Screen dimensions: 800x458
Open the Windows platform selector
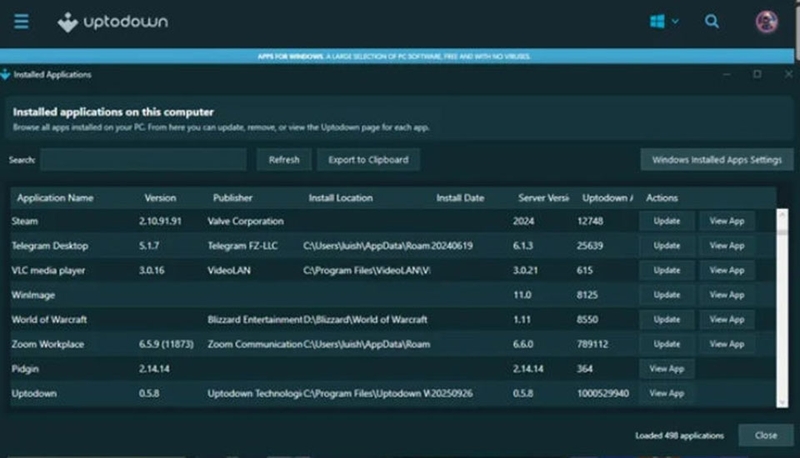(x=664, y=21)
